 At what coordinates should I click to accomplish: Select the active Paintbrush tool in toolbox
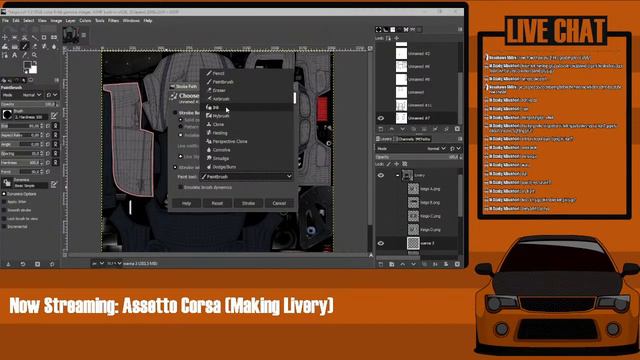[24, 46]
